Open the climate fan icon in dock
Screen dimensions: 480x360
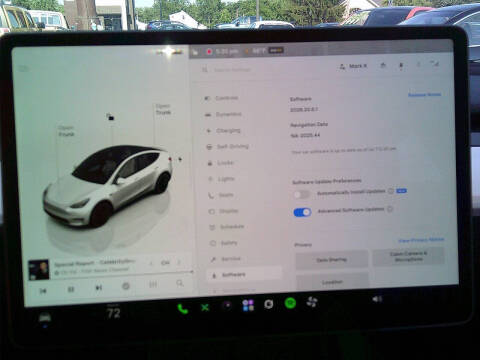(312, 302)
